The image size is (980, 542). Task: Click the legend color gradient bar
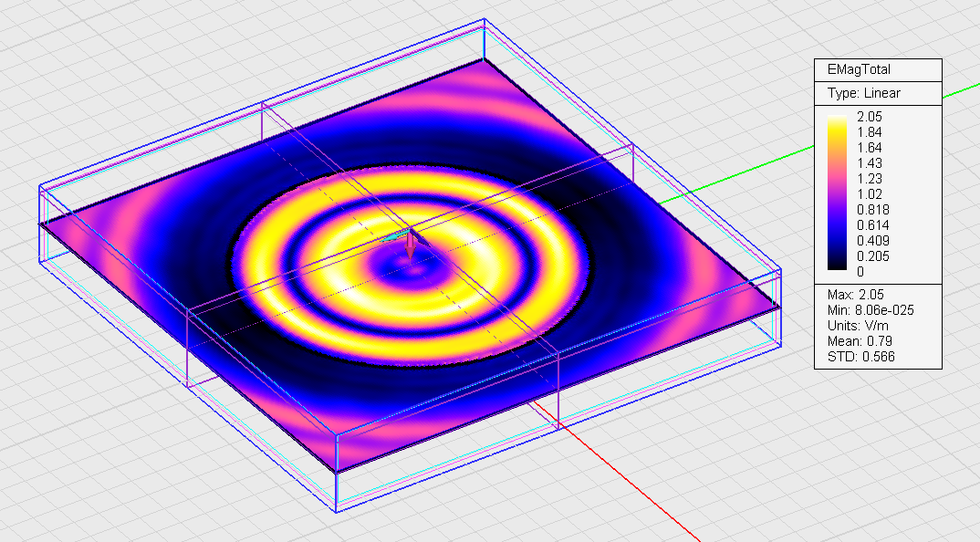(839, 193)
